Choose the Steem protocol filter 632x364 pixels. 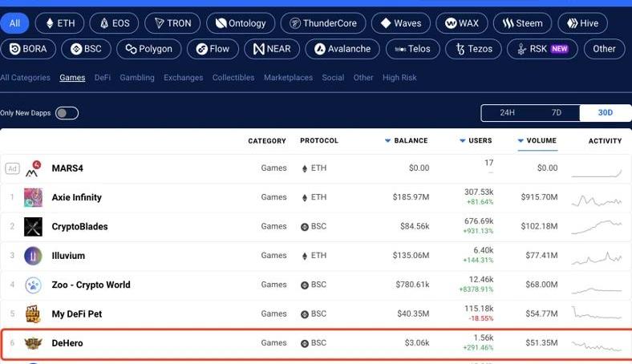coord(523,23)
